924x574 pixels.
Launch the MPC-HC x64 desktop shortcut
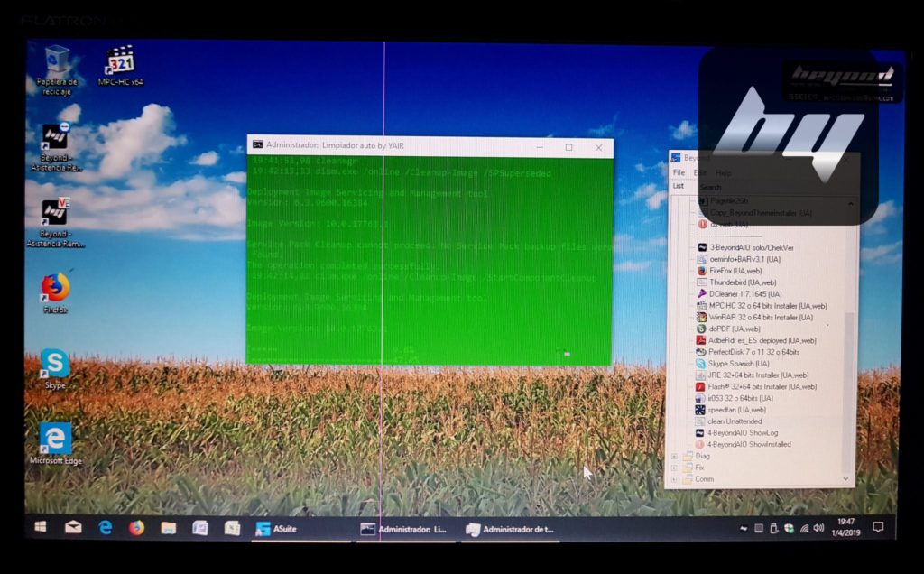coord(120,65)
